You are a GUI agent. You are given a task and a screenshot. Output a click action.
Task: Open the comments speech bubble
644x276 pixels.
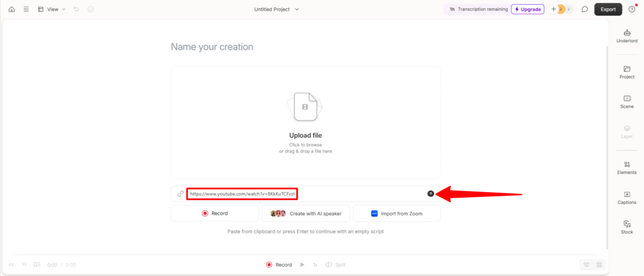coord(585,9)
